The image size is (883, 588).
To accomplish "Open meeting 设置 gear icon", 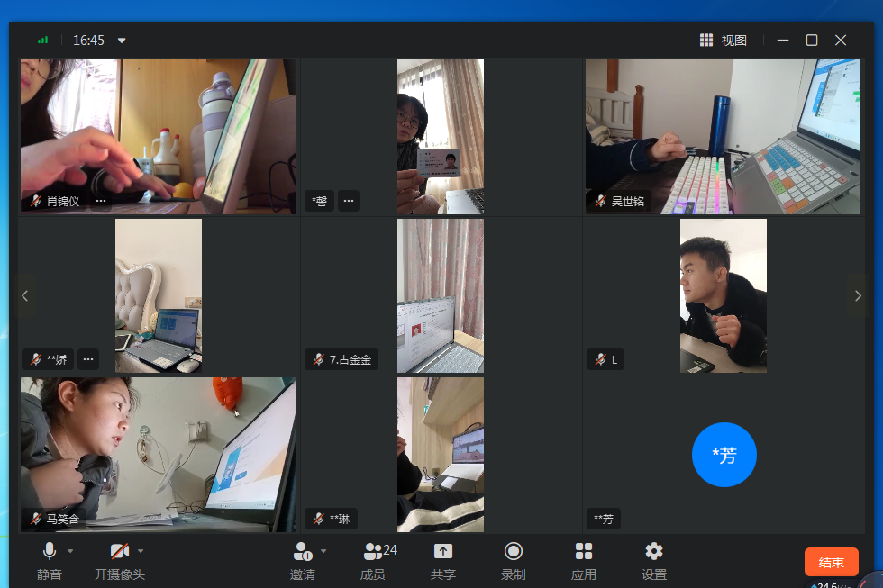I will [x=654, y=559].
